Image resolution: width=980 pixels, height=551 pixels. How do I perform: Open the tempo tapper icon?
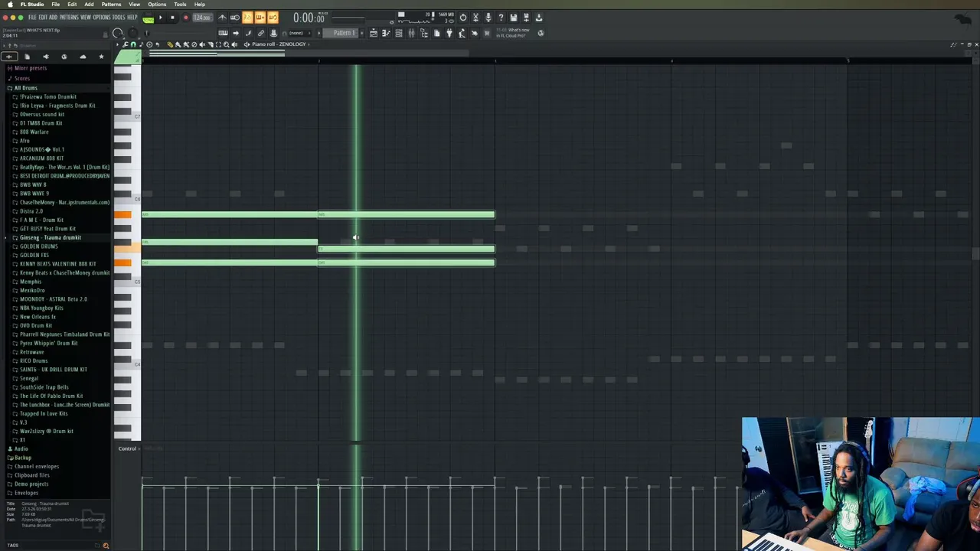coord(462,33)
